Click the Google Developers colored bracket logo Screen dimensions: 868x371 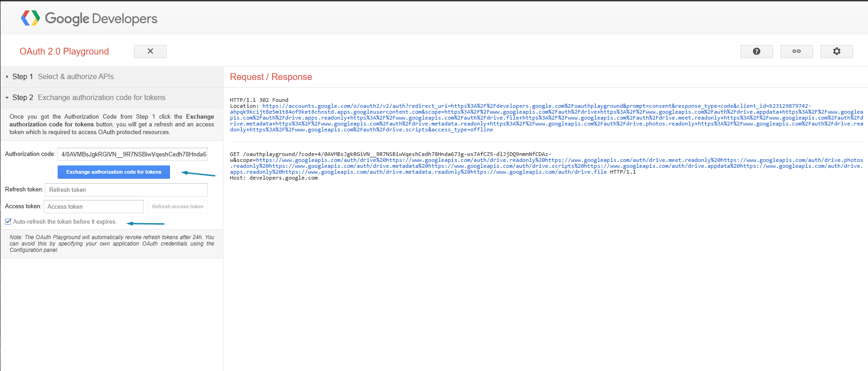(x=30, y=18)
